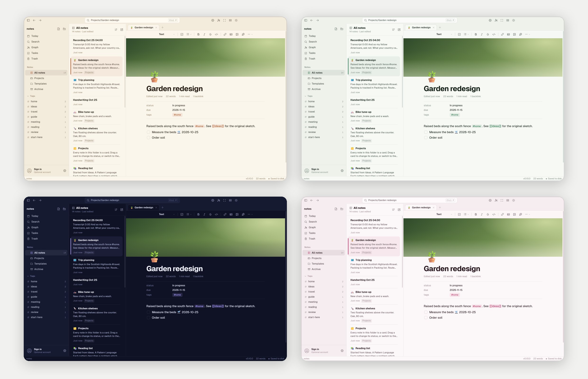Check "Measure the beds" in dark-themed window
The width and height of the screenshot is (588, 379).
point(148,312)
